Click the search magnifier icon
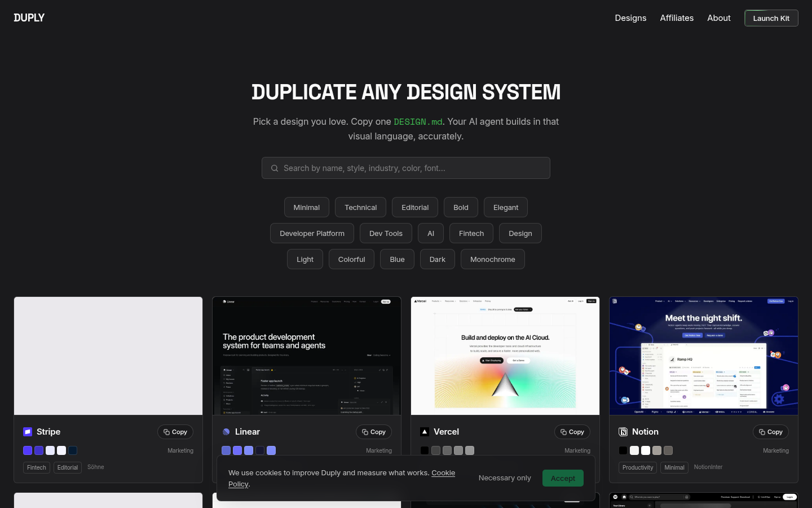 [x=275, y=168]
